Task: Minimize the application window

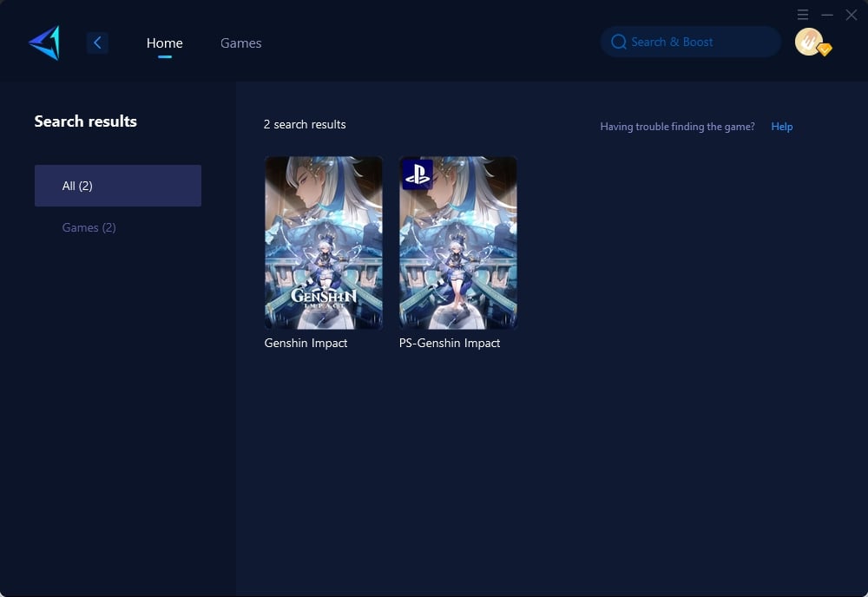Action: tap(827, 15)
